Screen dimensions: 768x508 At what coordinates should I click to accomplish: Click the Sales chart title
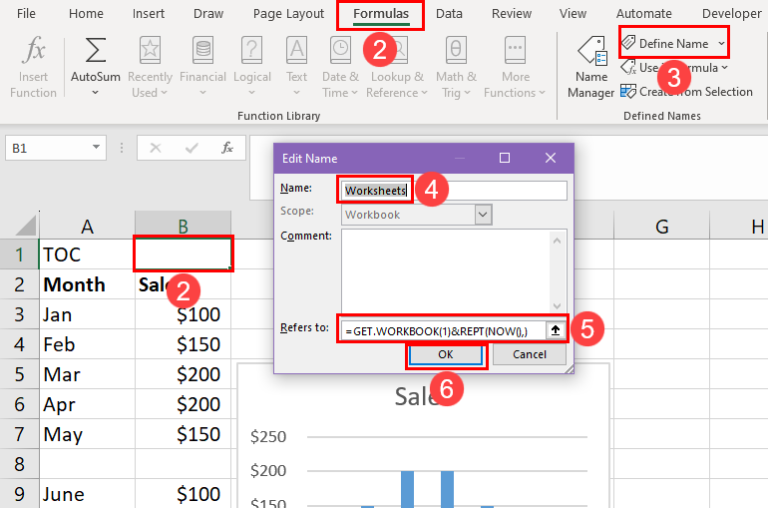[418, 396]
